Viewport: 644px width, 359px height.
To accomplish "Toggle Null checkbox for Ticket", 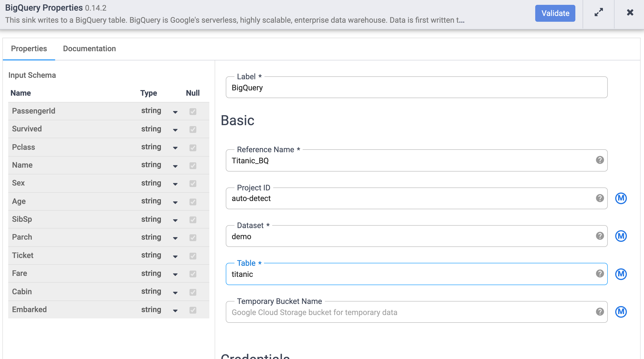I will pos(193,256).
